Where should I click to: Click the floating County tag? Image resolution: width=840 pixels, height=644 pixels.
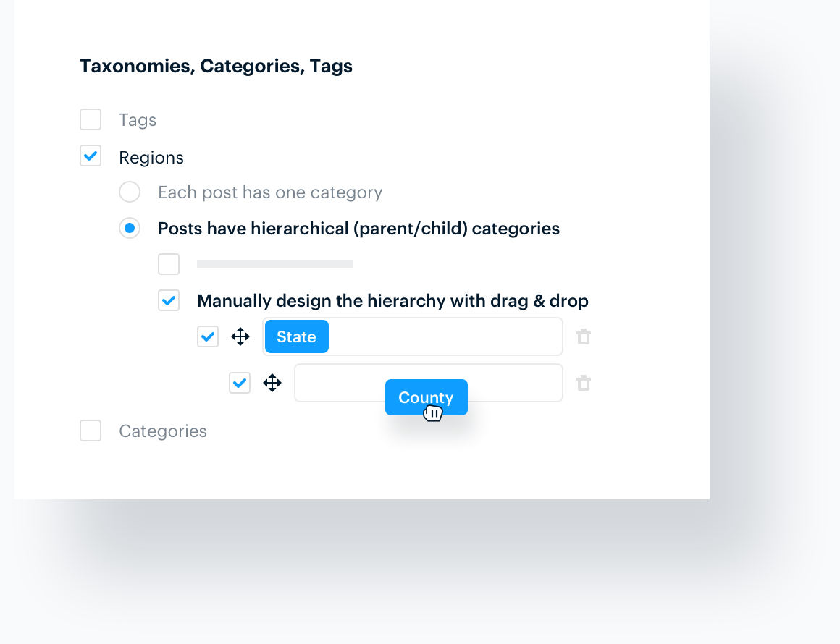coord(426,397)
